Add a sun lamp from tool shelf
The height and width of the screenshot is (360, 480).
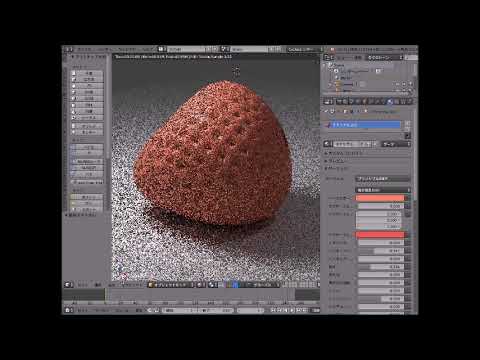point(87,203)
